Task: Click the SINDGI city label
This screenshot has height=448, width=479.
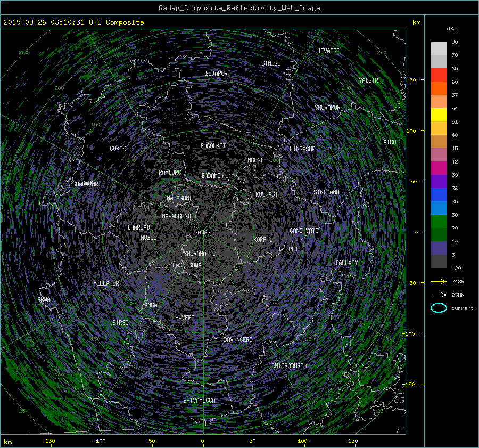Action: (x=271, y=63)
